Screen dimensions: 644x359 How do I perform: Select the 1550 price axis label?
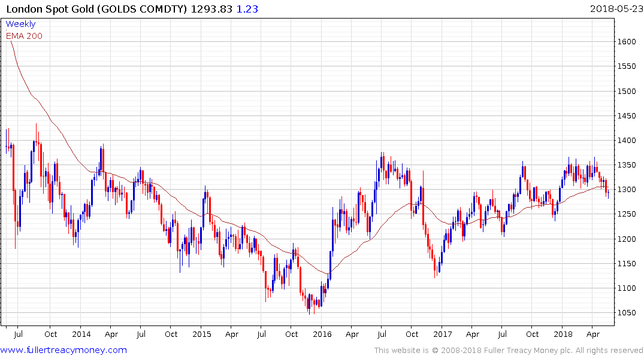tap(627, 66)
